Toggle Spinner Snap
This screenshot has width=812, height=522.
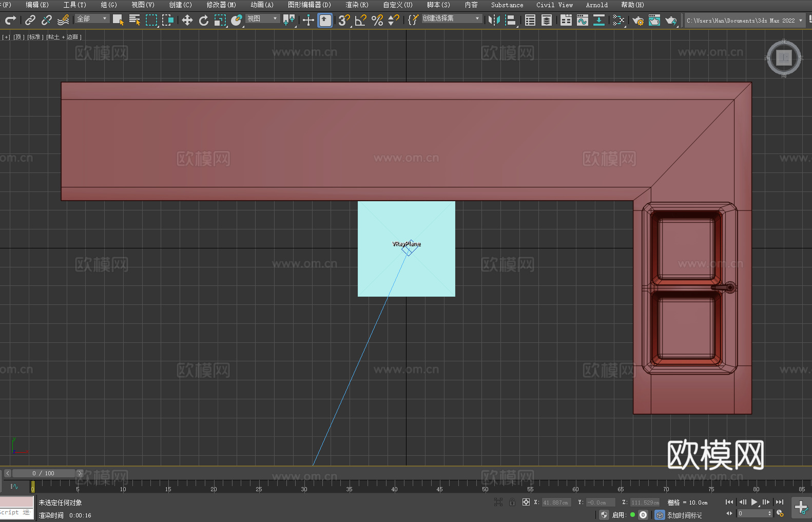(394, 20)
